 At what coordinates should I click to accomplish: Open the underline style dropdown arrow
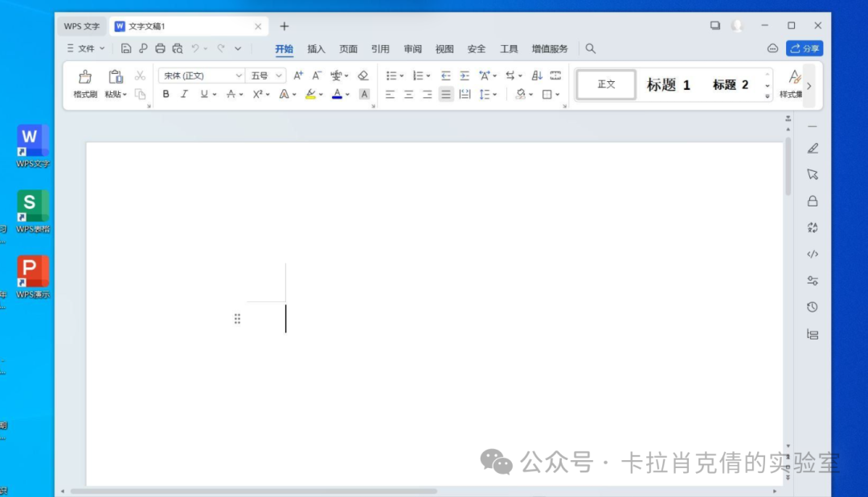(215, 94)
